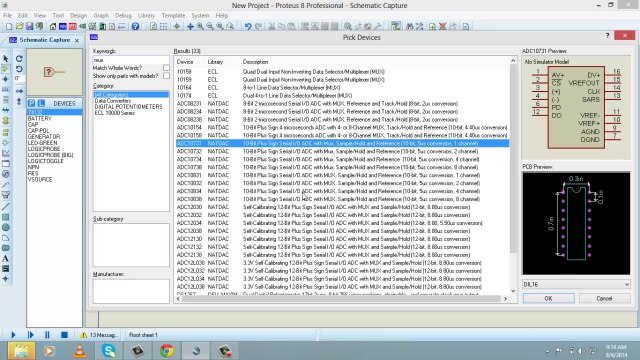Click the red X Remove Sheet icon
The width and height of the screenshot is (640, 360).
coord(442,26)
